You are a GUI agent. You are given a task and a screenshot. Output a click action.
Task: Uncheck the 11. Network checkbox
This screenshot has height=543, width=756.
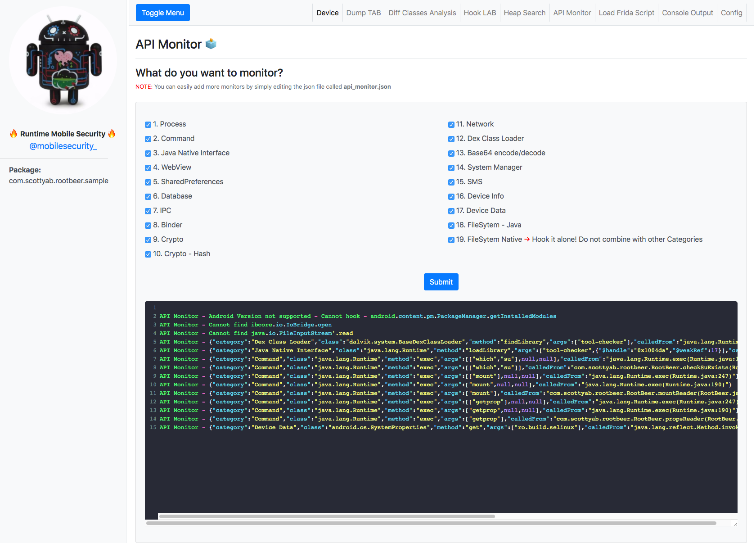(451, 125)
